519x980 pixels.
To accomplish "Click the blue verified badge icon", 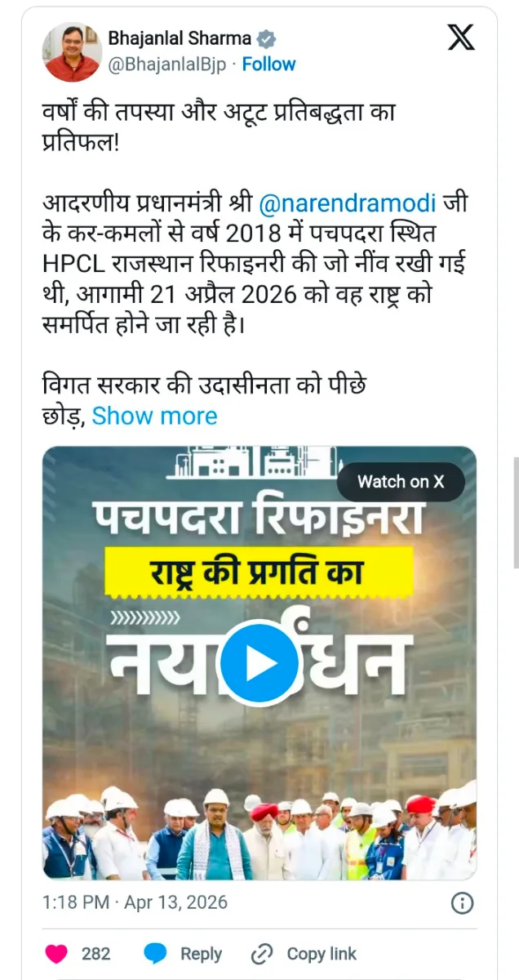I will [266, 38].
